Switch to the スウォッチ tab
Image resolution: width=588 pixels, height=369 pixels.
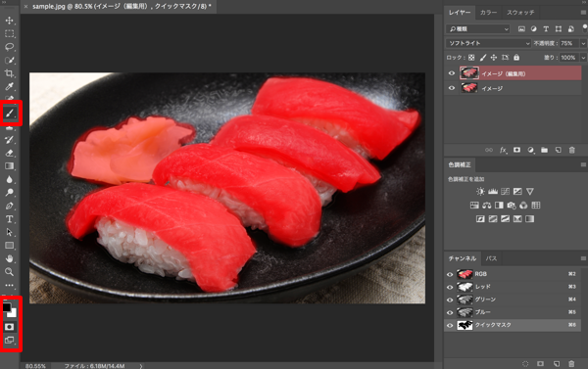tap(520, 13)
